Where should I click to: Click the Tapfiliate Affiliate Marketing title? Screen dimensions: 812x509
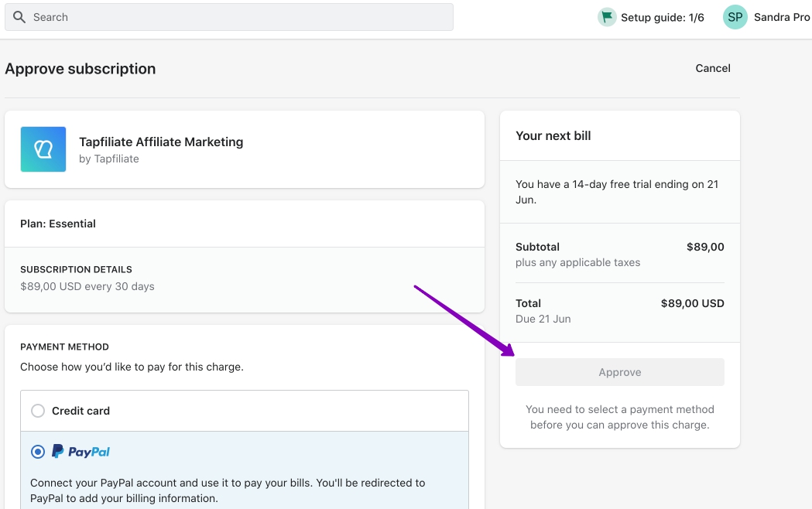pyautogui.click(x=161, y=142)
